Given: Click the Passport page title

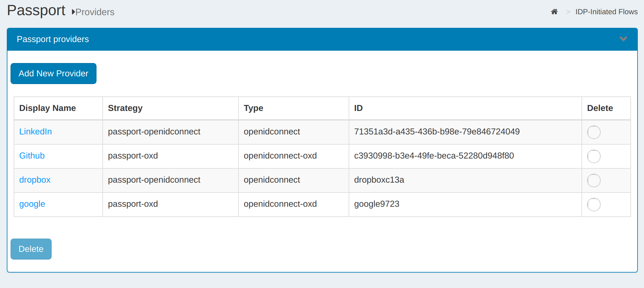Looking at the screenshot, I should (x=36, y=10).
